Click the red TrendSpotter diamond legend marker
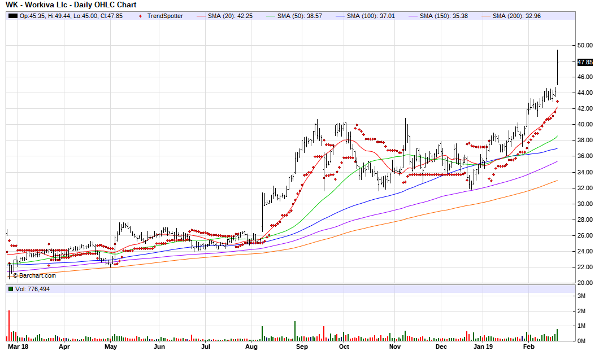The width and height of the screenshot is (599, 364). pyautogui.click(x=141, y=16)
